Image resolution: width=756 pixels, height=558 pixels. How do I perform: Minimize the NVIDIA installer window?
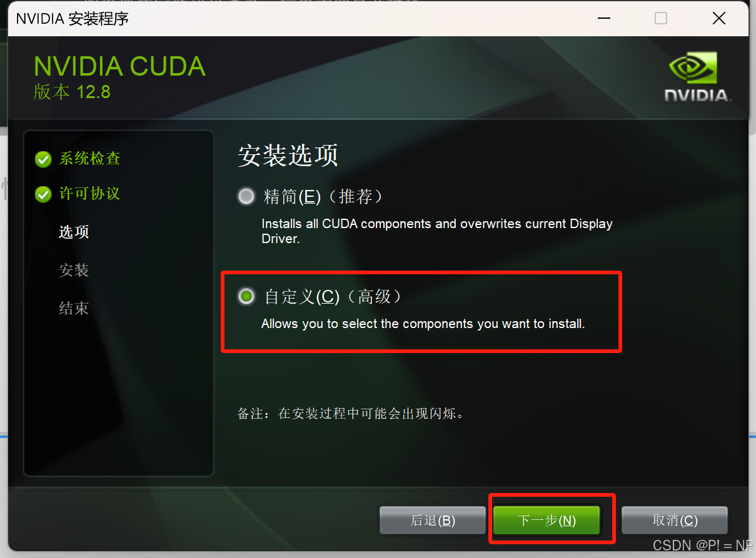[x=603, y=19]
